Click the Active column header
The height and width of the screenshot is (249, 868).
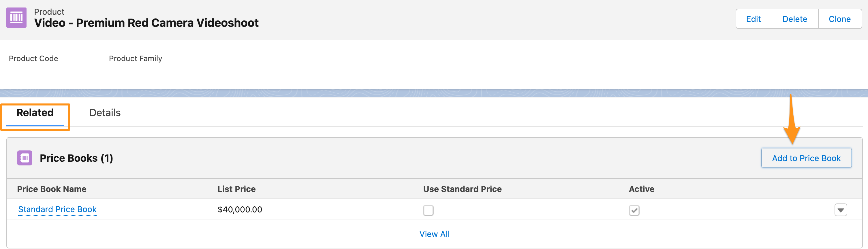641,189
